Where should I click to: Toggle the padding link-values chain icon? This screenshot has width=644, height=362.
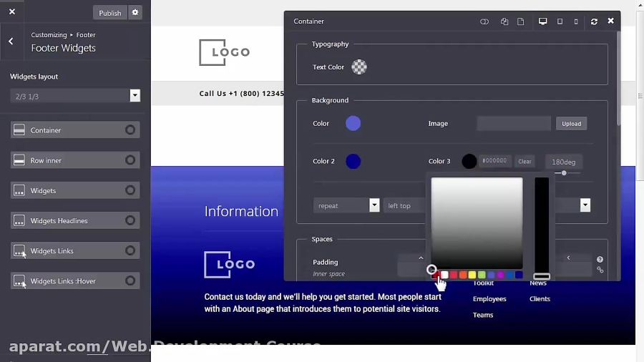click(x=600, y=270)
